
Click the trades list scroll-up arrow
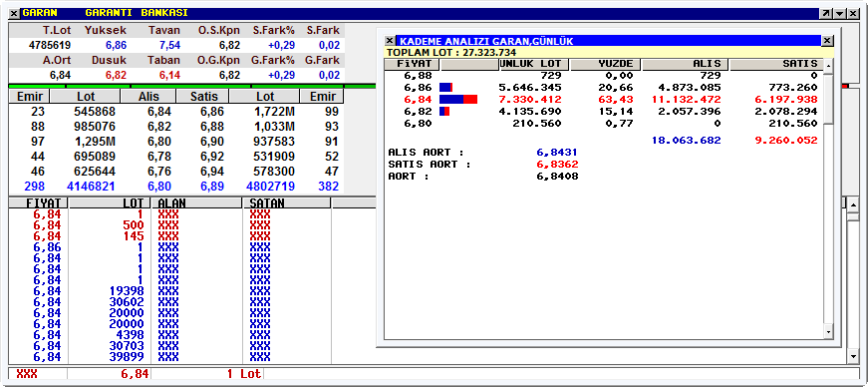tap(853, 203)
